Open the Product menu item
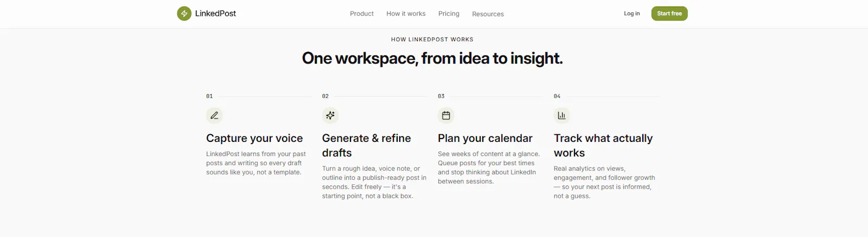 click(362, 14)
